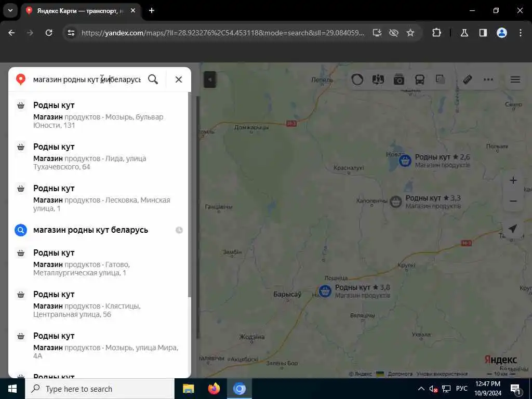Click the Жодзіна town label on map

tap(252, 337)
